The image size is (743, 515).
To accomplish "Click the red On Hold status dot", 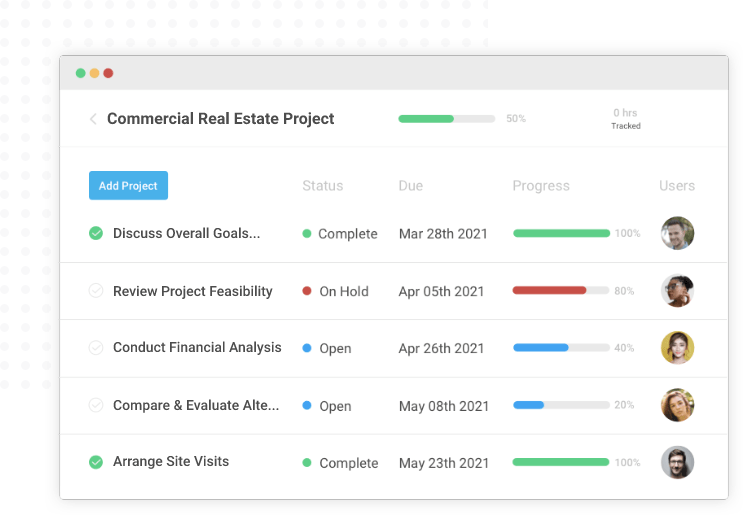I will (x=307, y=291).
